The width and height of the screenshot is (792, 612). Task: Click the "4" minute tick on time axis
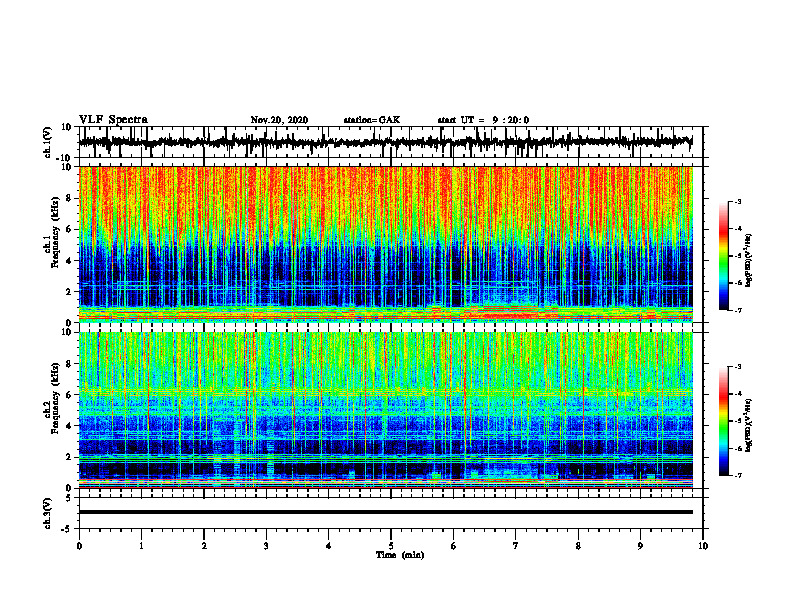[329, 546]
